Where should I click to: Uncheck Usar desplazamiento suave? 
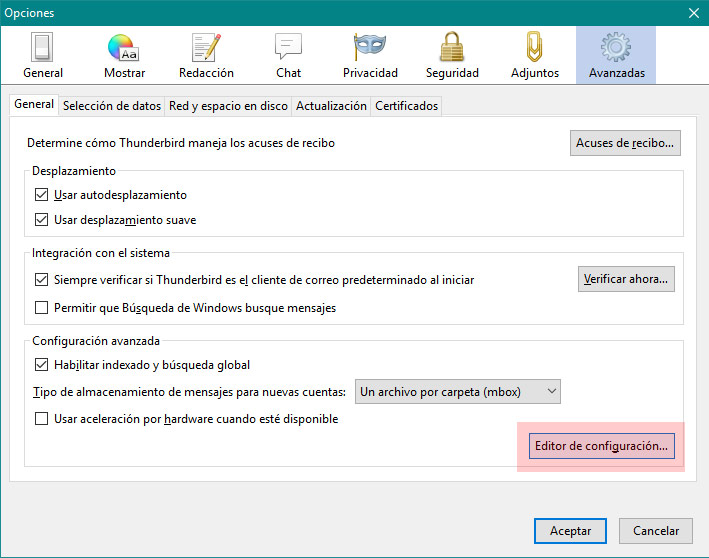42,220
